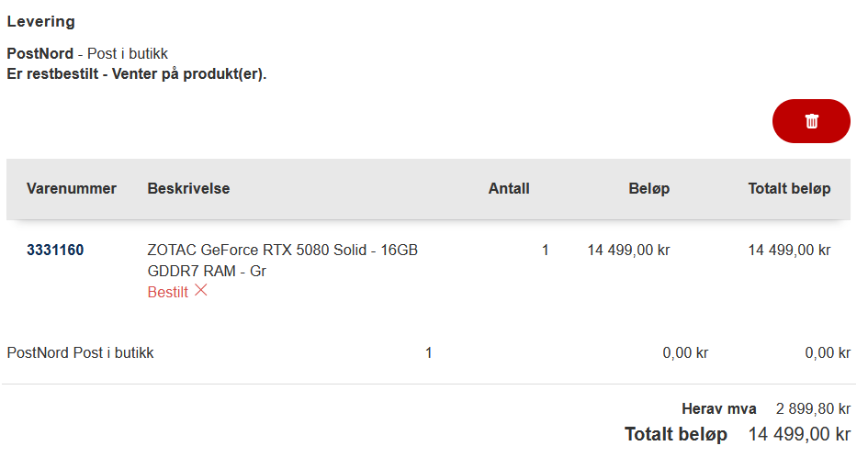This screenshot has width=868, height=457.
Task: Click the Totalt beløp column header
Action: pos(789,189)
